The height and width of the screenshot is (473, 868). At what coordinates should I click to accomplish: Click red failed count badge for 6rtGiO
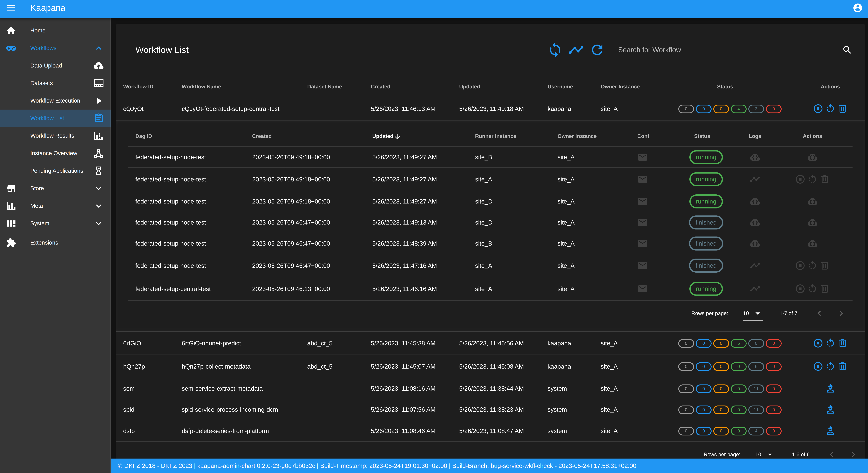coord(773,343)
